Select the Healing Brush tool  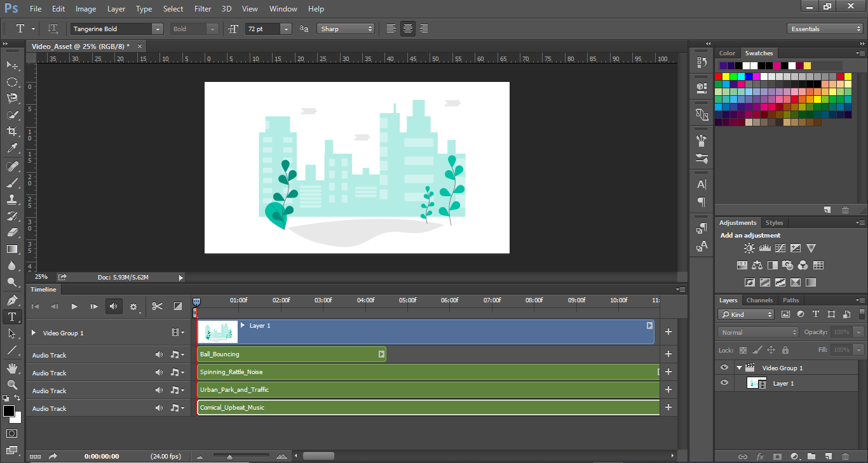[x=11, y=166]
